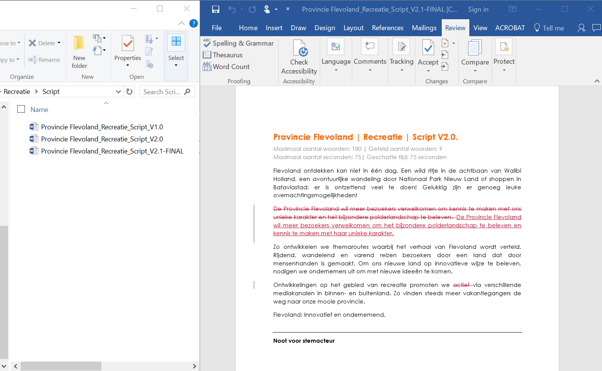Click Explorer vertical scrollbar thumb
The height and width of the screenshot is (371, 602).
coord(3,292)
